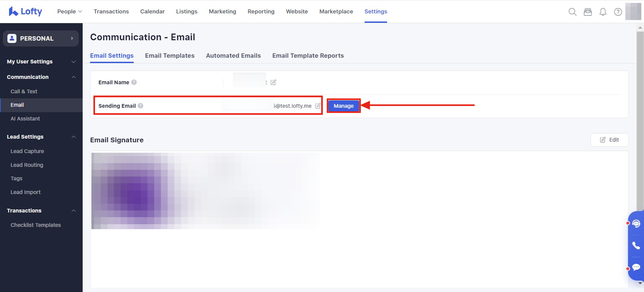Open the floating phone dialer icon
This screenshot has width=644, height=292.
[636, 245]
